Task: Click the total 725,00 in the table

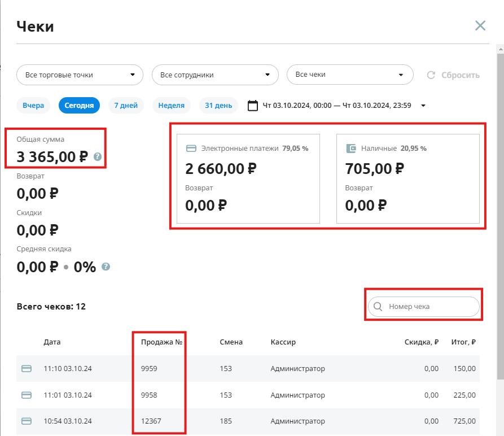Action: coord(464,421)
